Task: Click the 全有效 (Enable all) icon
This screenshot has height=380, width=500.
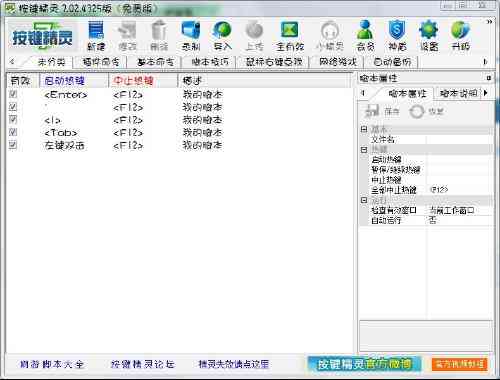Action: point(290,36)
